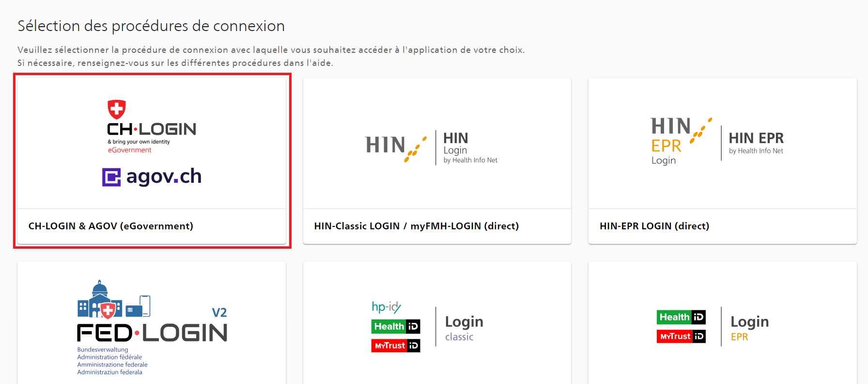Click the HIN EPR Login logo
Viewport: 868px width, 384px height.
tap(717, 141)
